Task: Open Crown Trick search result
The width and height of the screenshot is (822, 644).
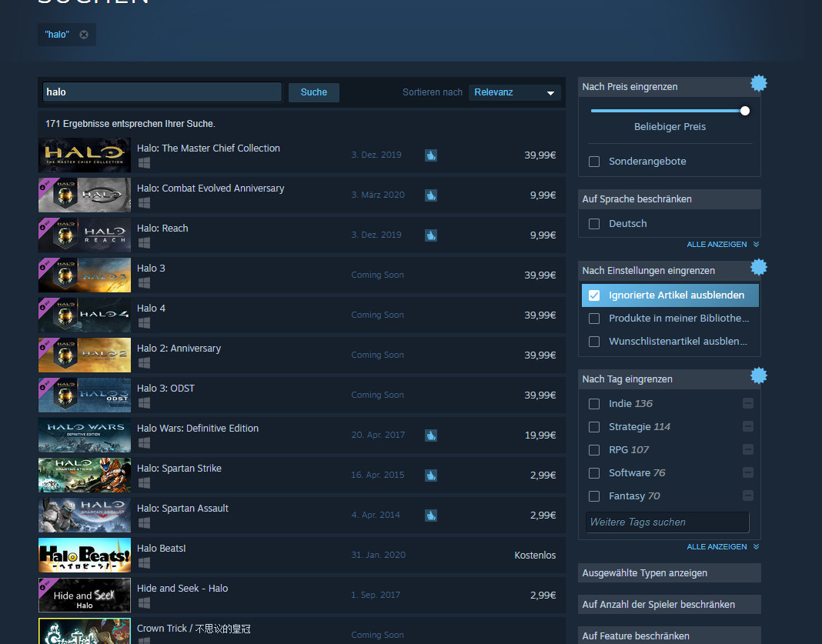Action: click(302, 631)
